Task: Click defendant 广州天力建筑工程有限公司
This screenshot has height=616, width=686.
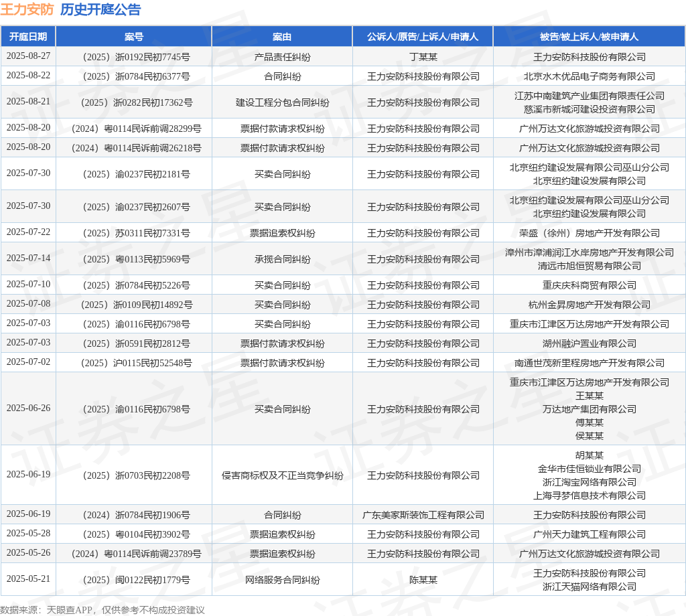Action: click(x=590, y=534)
